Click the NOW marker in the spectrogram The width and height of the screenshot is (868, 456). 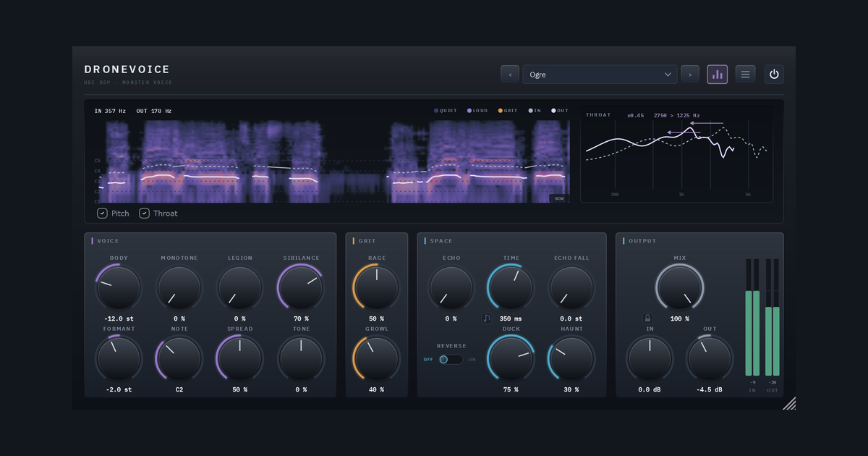(x=559, y=198)
